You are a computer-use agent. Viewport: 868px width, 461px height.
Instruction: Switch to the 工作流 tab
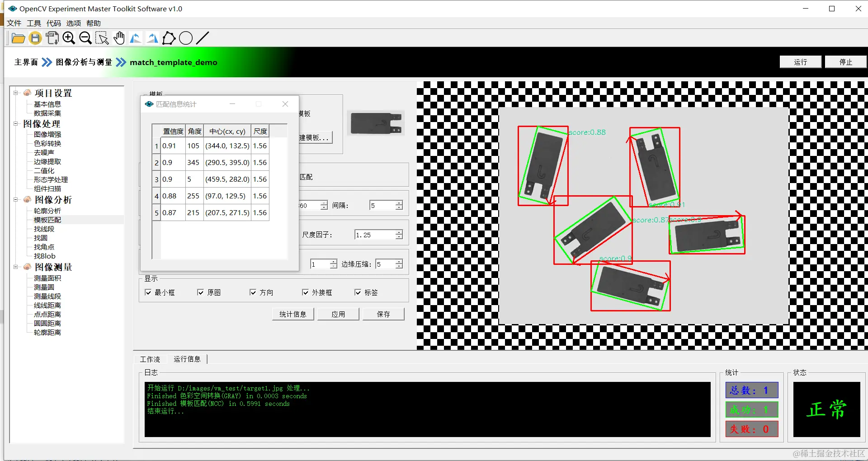150,359
